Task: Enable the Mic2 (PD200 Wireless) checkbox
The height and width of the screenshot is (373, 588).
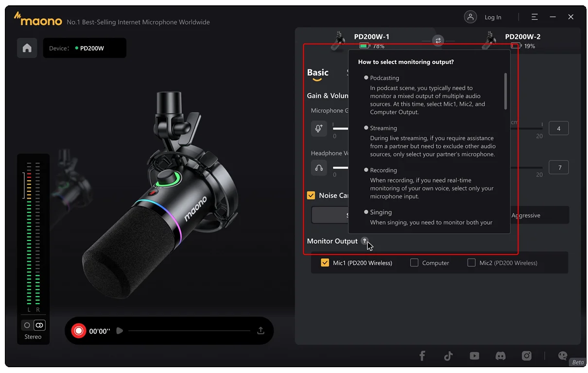Action: click(471, 263)
